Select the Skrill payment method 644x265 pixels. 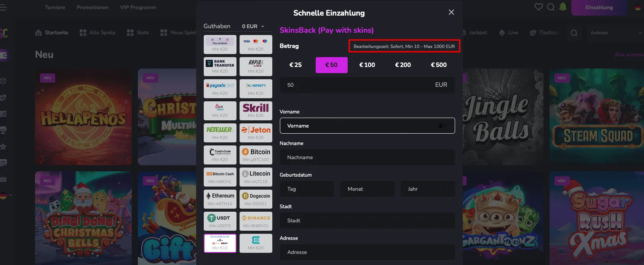(256, 110)
